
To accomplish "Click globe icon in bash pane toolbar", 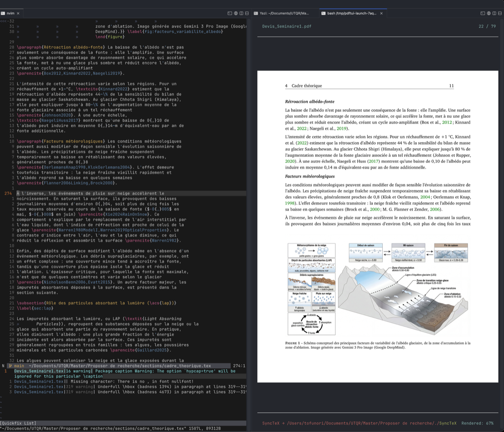I will point(489,13).
